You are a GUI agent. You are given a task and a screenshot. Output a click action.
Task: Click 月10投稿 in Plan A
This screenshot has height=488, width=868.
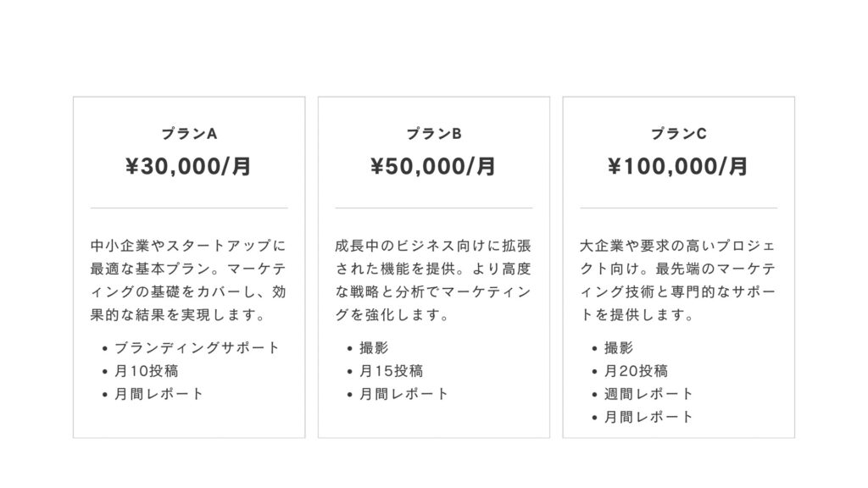coord(147,371)
